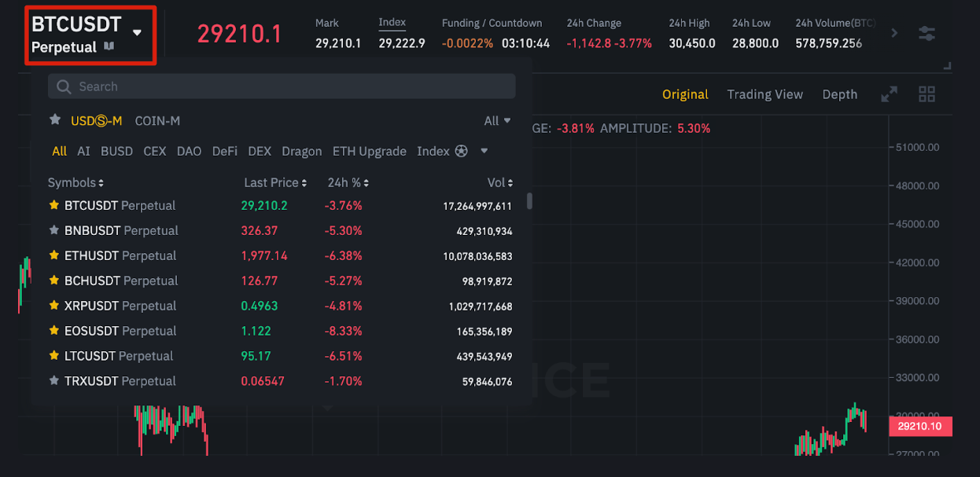Image resolution: width=980 pixels, height=477 pixels.
Task: Show more market stats with the right chevron
Action: 894,33
